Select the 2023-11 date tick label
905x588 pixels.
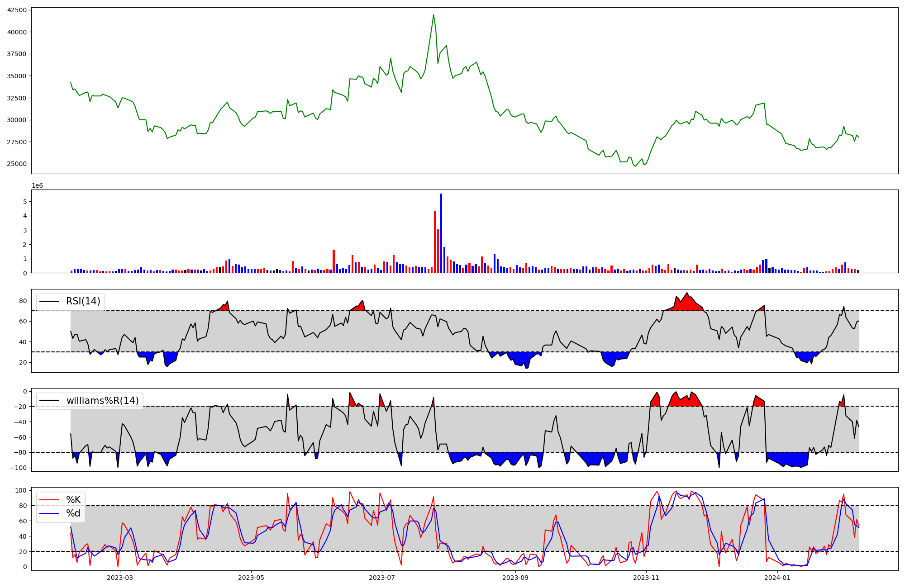click(646, 578)
